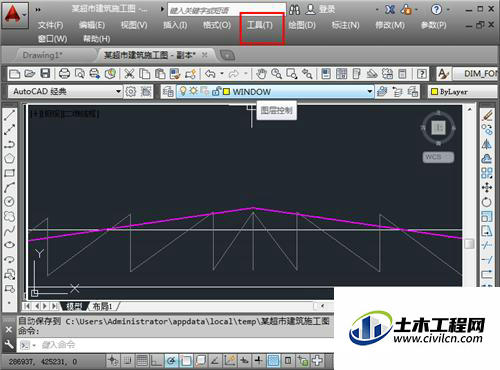Select the Erase modify tool
Viewport: 500px width, 370px height.
487,115
